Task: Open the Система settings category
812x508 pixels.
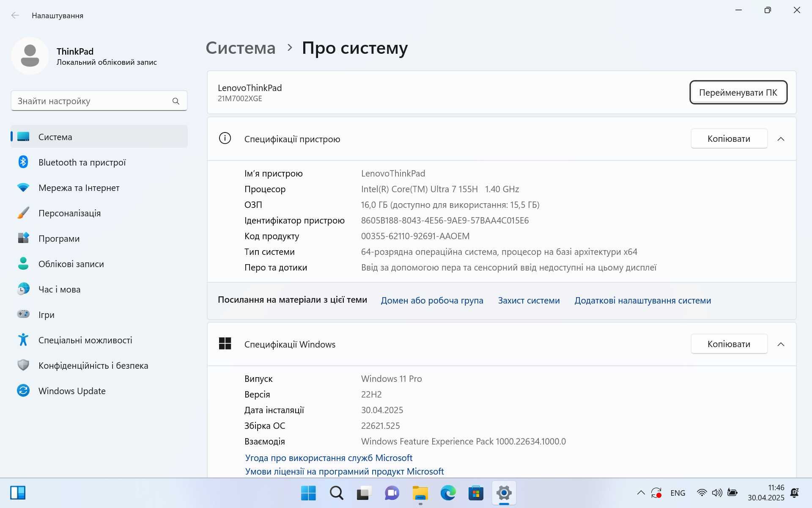Action: coord(99,137)
